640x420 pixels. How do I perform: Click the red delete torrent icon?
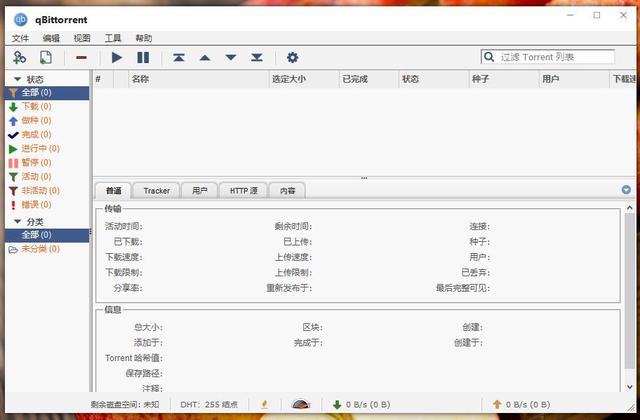[81, 58]
